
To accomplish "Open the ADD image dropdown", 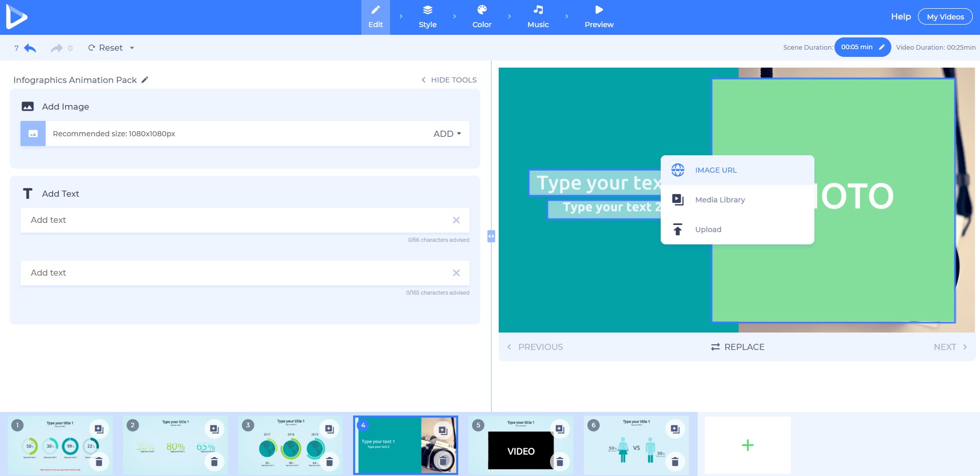I will tap(447, 134).
